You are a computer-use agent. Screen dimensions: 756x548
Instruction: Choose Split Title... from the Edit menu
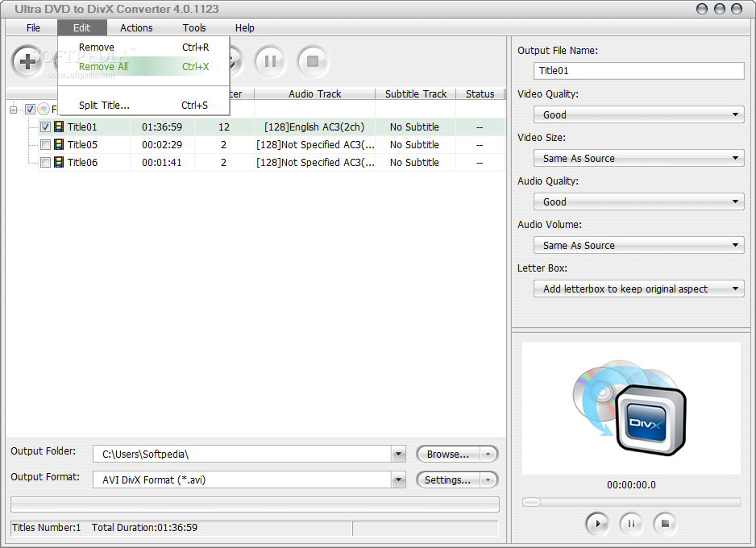click(x=143, y=105)
